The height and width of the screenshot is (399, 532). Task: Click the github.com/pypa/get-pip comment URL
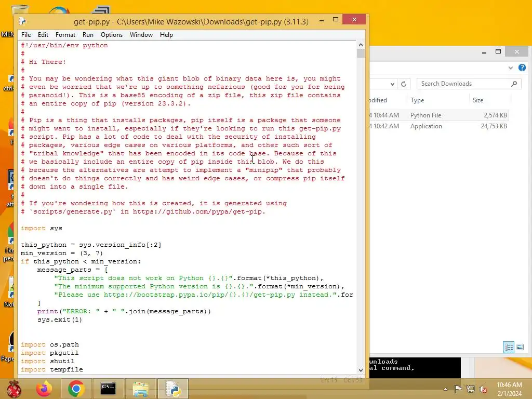click(x=199, y=212)
